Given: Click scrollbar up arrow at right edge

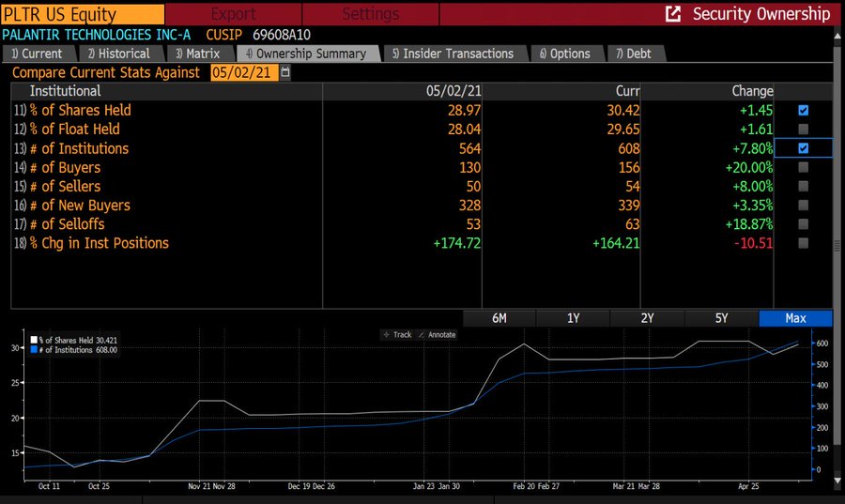Looking at the screenshot, I should (x=837, y=36).
